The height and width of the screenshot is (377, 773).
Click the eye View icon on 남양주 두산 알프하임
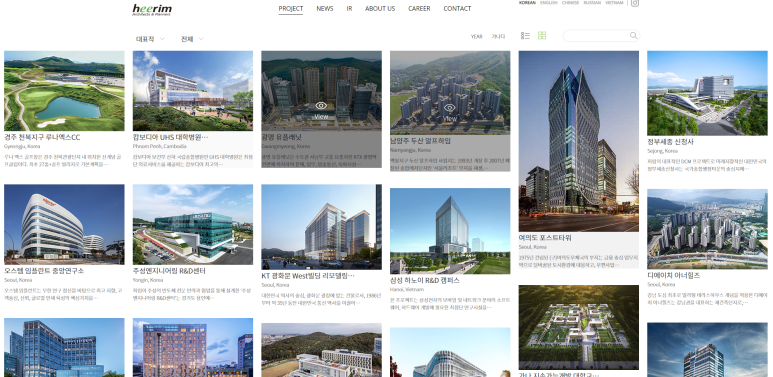tap(450, 107)
